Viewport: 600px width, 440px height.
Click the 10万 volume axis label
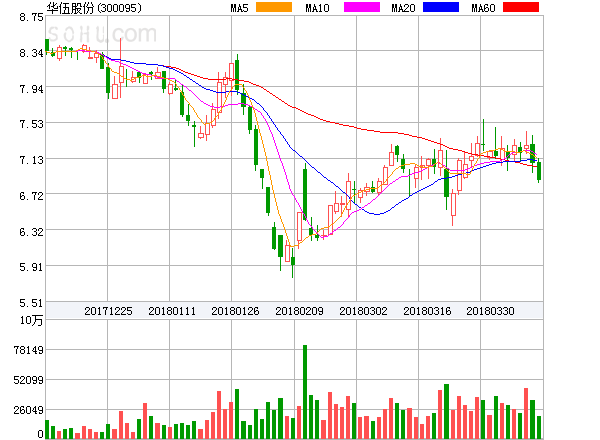pos(31,320)
